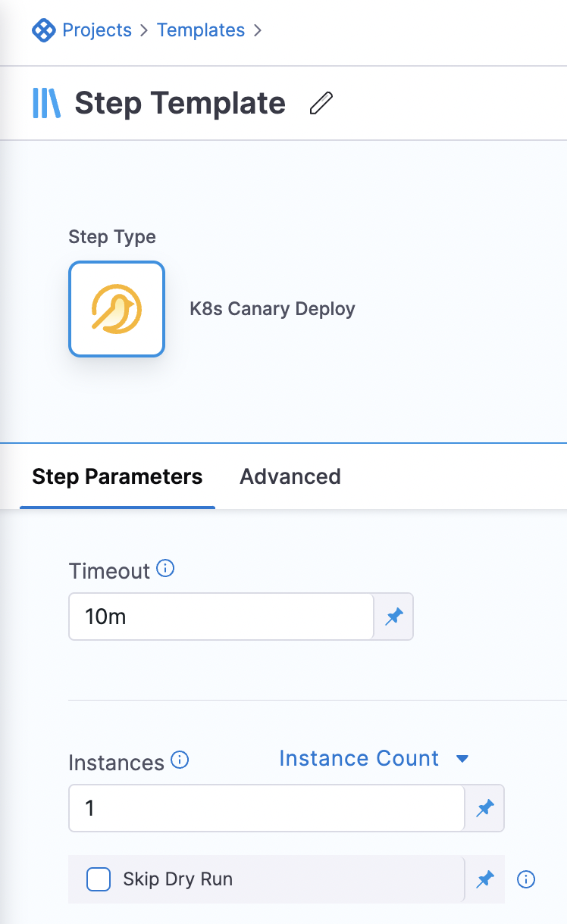Screen dimensions: 567x924
Task: Switch to the Step Parameters tab
Action: pyautogui.click(x=117, y=476)
